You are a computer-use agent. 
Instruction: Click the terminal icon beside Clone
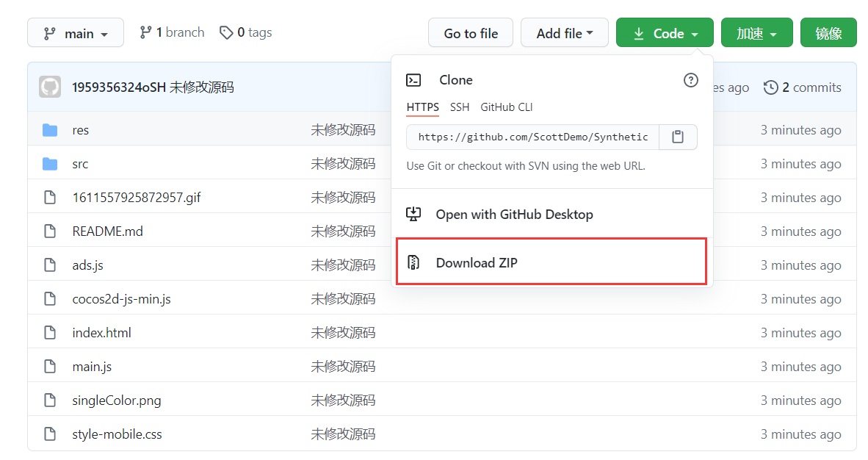point(413,80)
